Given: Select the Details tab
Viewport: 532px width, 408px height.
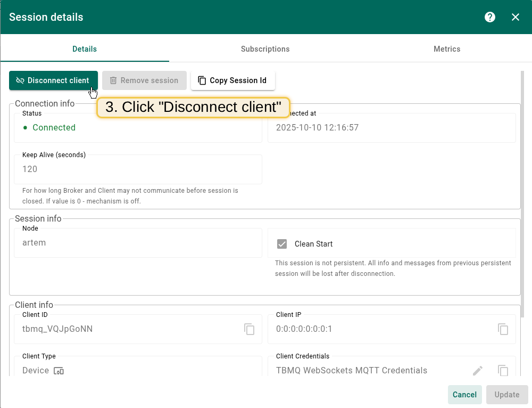Looking at the screenshot, I should pos(85,49).
